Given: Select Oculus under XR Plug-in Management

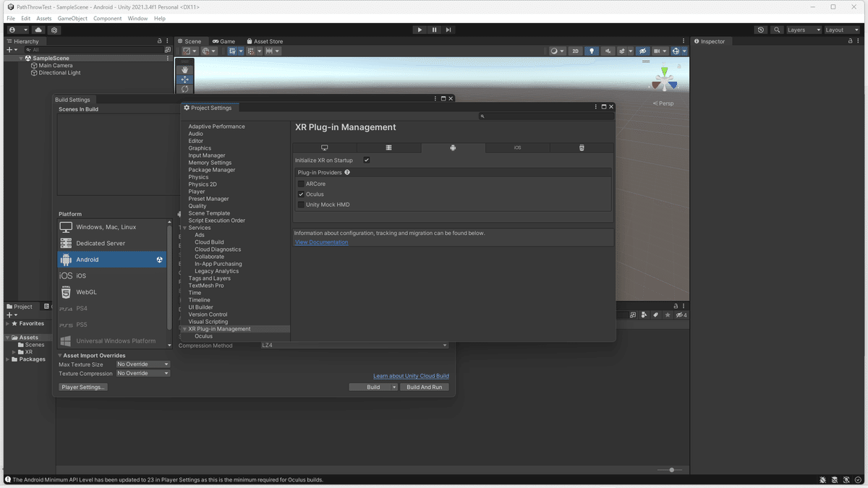Looking at the screenshot, I should (x=203, y=336).
